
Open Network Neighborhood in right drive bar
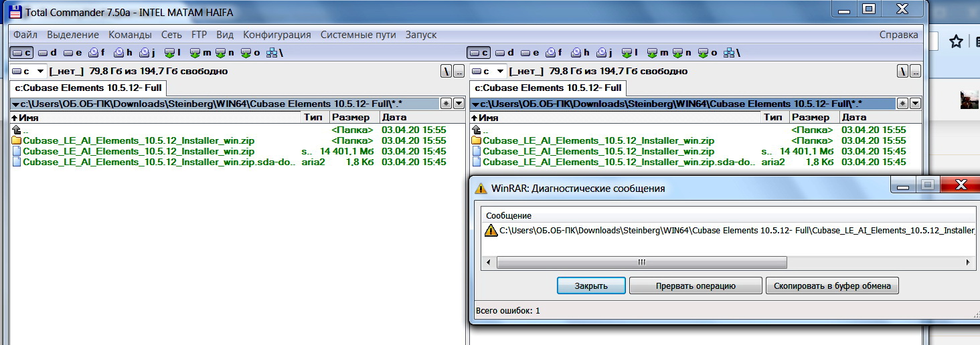[x=732, y=52]
